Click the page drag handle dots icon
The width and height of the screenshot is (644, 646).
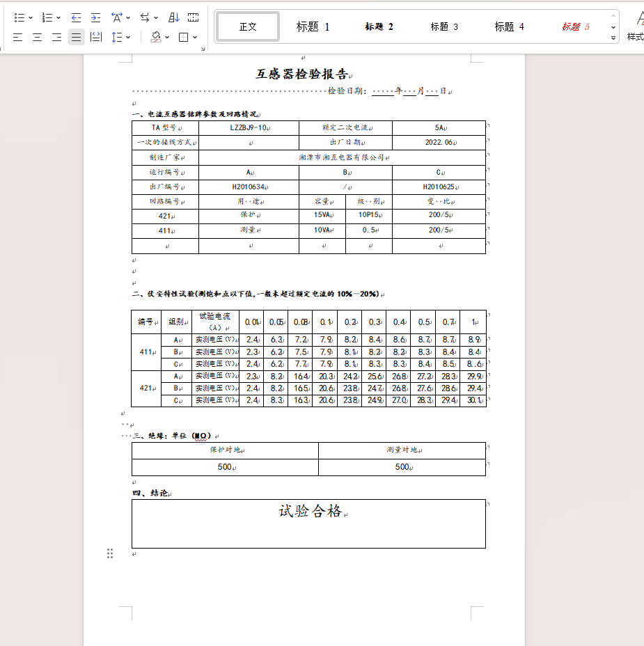click(110, 553)
